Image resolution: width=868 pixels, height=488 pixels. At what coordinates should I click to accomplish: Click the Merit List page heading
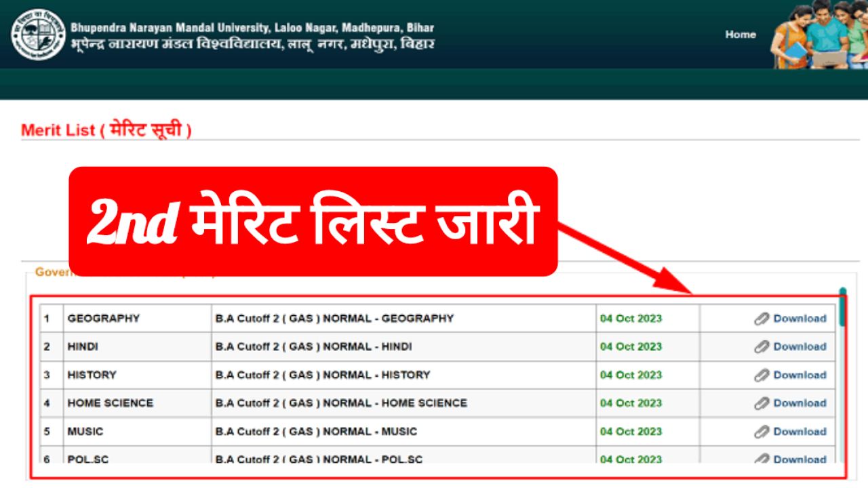click(x=106, y=129)
